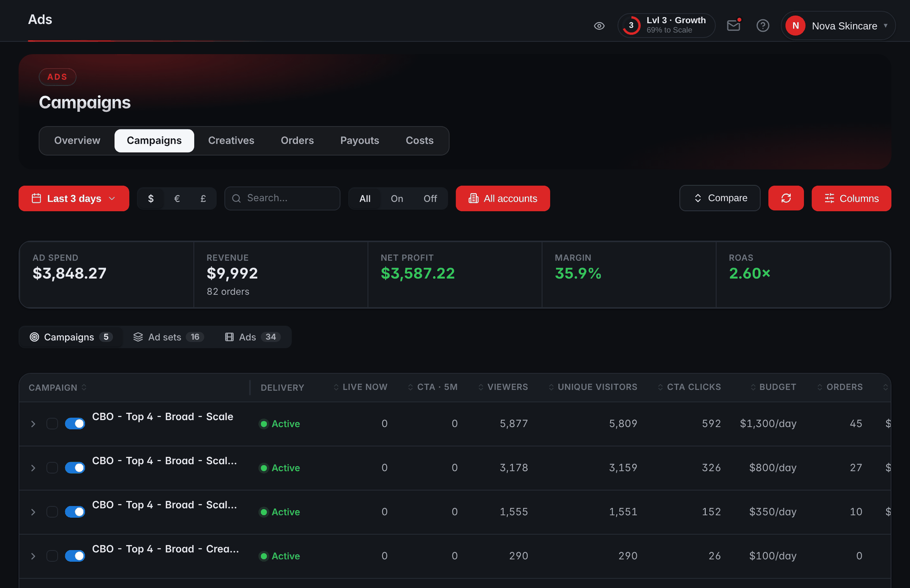
Task: Click the DELIVERY column header
Action: coord(282,388)
